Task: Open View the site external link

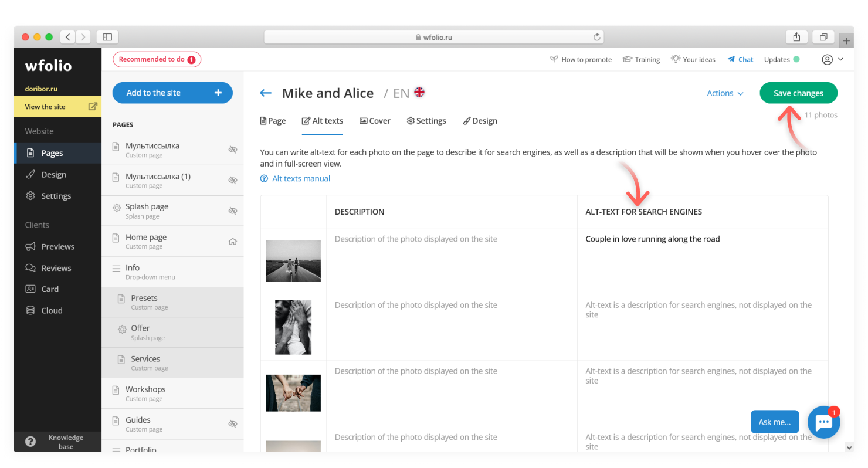Action: click(x=57, y=107)
